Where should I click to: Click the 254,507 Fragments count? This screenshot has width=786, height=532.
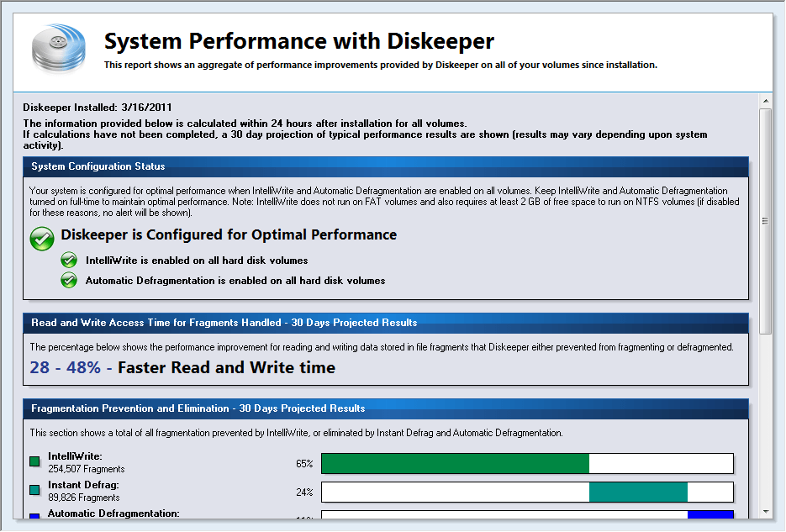(x=87, y=469)
